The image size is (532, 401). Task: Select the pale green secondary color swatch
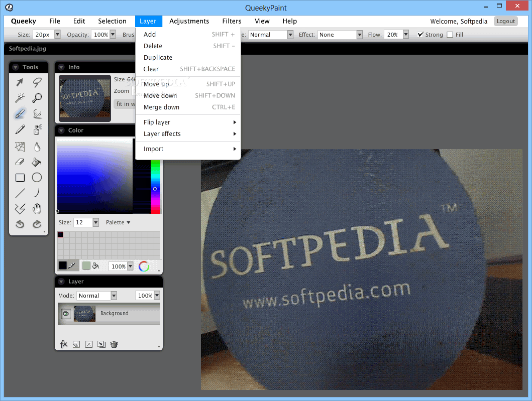coord(86,265)
